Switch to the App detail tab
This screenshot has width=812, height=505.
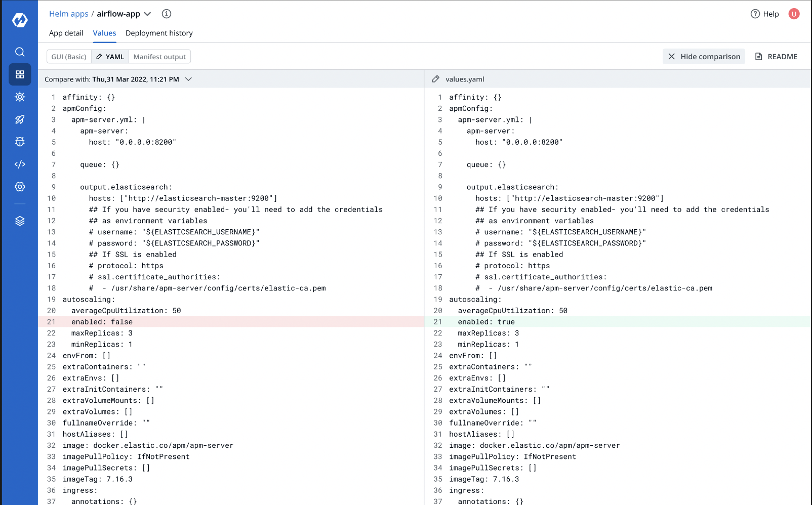tap(66, 33)
